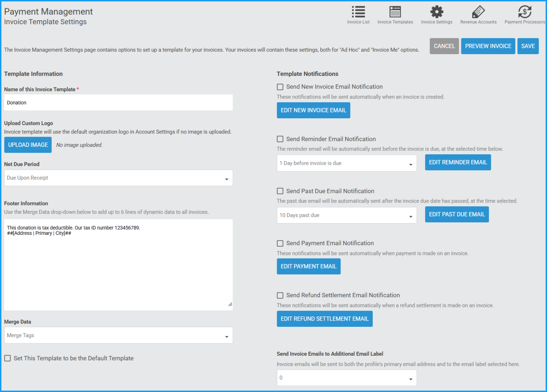The width and height of the screenshot is (547, 392).
Task: Open the Payment Processors icon
Action: pos(524,12)
